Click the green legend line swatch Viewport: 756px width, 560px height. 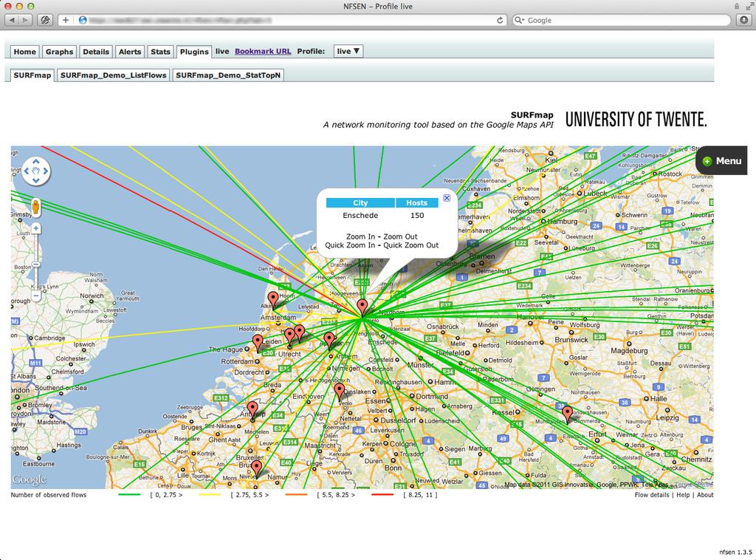point(128,495)
